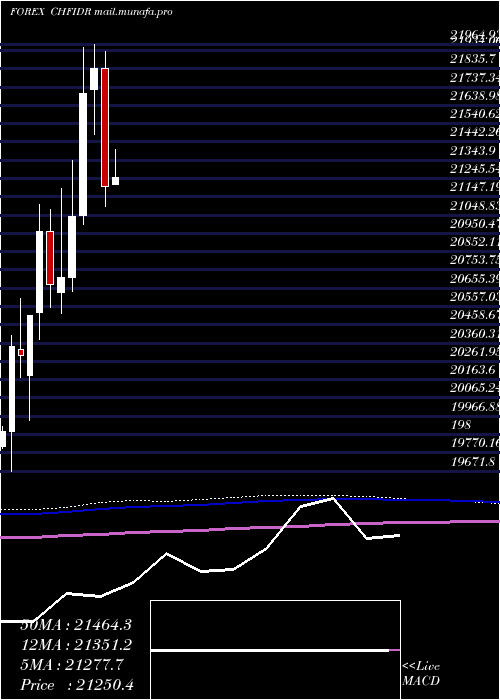Click the 19671.8 price axis label
The height and width of the screenshot is (700, 500).
[473, 462]
